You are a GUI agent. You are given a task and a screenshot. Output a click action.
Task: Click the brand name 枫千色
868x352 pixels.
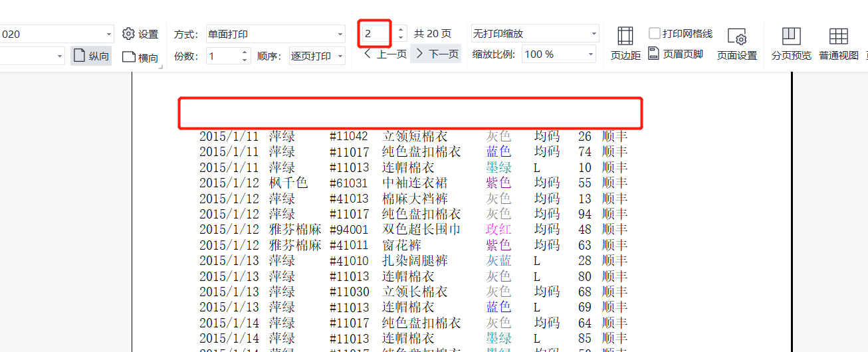pyautogui.click(x=288, y=183)
